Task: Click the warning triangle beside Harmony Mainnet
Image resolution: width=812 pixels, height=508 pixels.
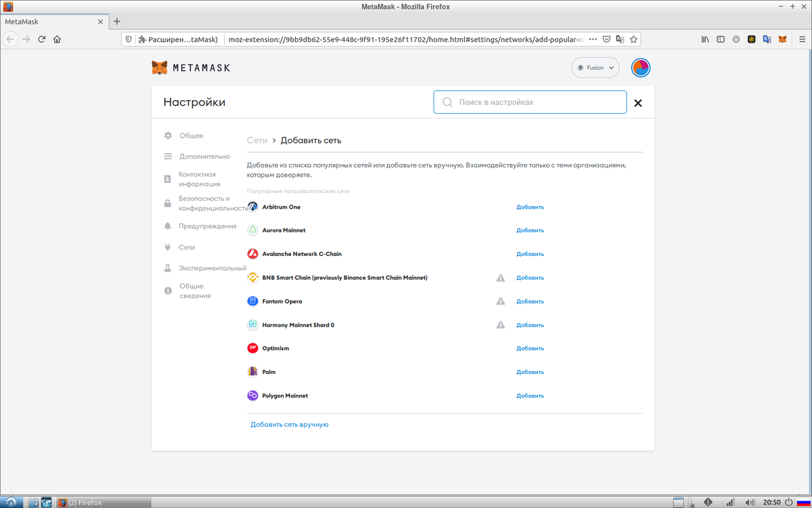Action: tap(501, 325)
